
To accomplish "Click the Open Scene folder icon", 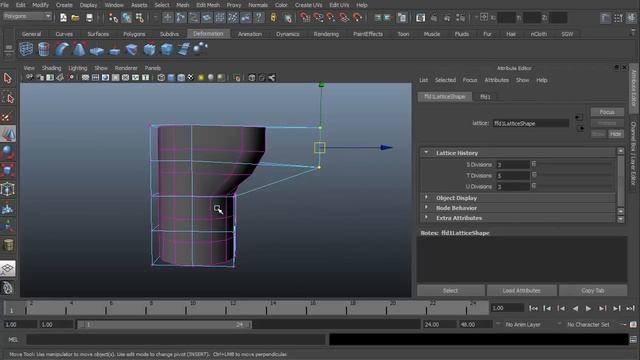I will [76, 18].
